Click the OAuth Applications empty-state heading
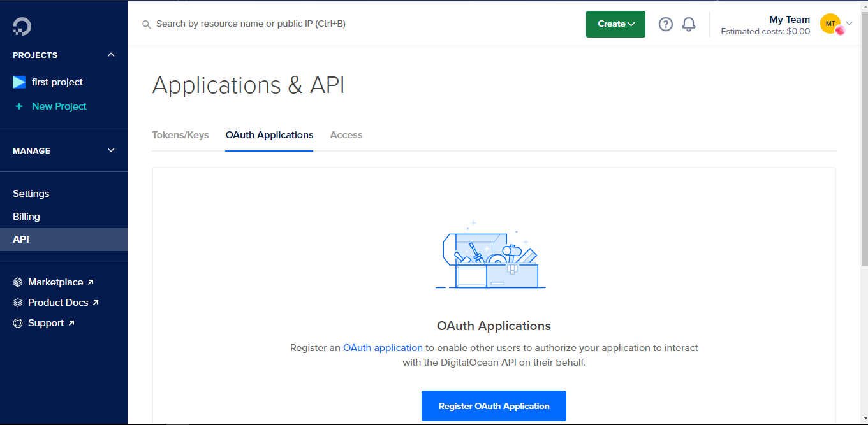Viewport: 868px width, 425px height. click(494, 326)
